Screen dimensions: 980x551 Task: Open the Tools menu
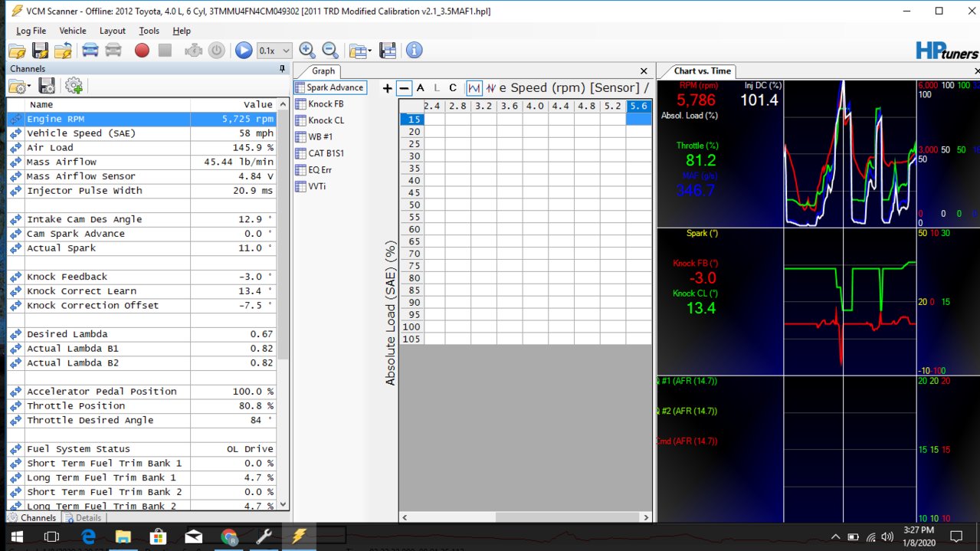click(x=149, y=31)
